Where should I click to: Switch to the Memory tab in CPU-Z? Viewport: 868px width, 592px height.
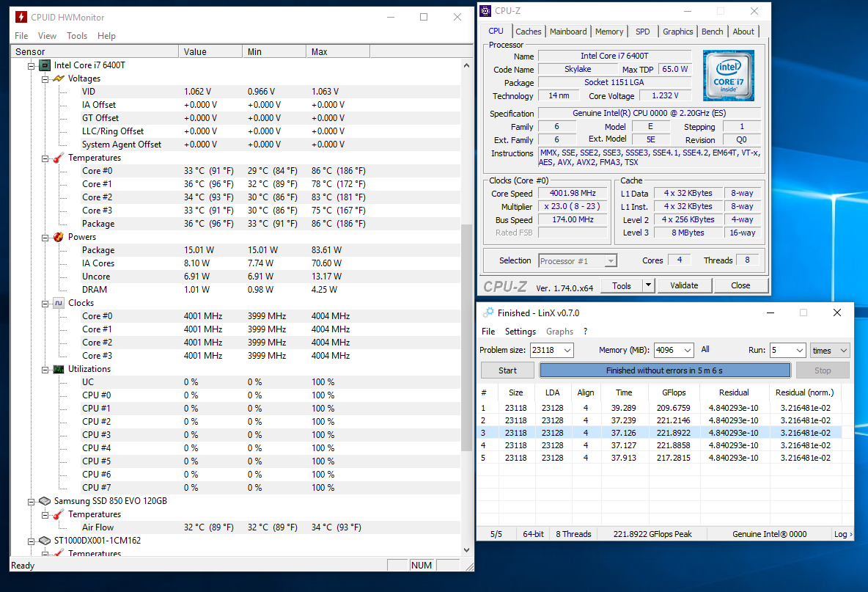coord(609,32)
